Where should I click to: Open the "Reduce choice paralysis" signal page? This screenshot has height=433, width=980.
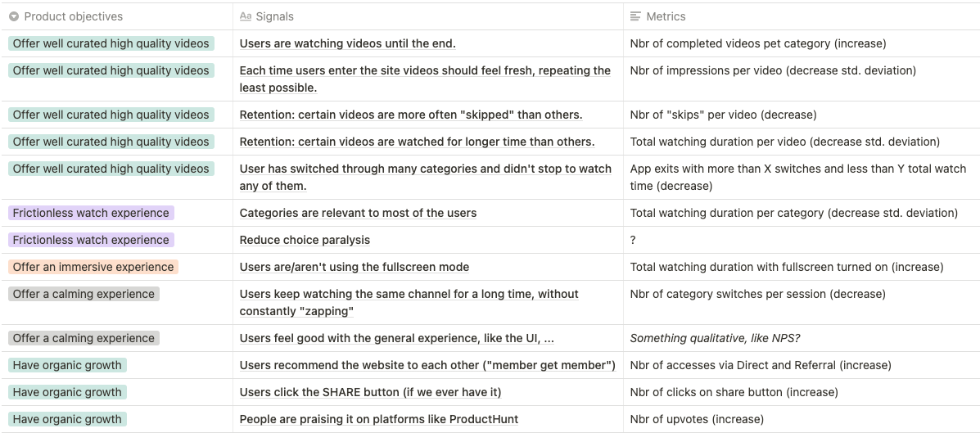pyautogui.click(x=305, y=240)
